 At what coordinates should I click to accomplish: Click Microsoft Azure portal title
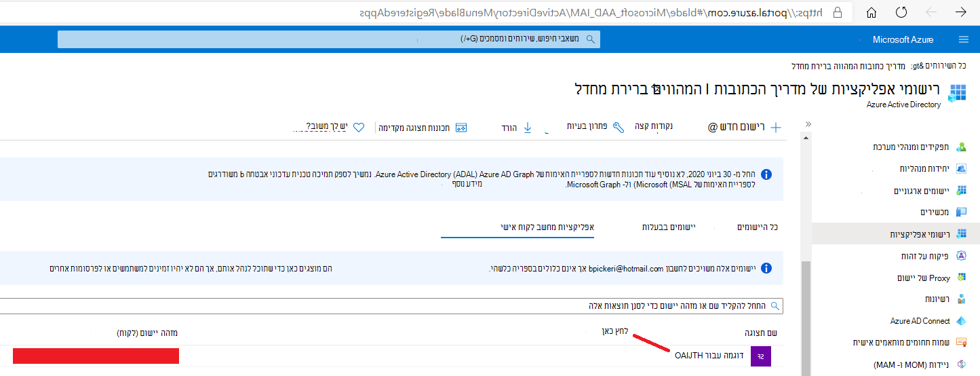[903, 39]
